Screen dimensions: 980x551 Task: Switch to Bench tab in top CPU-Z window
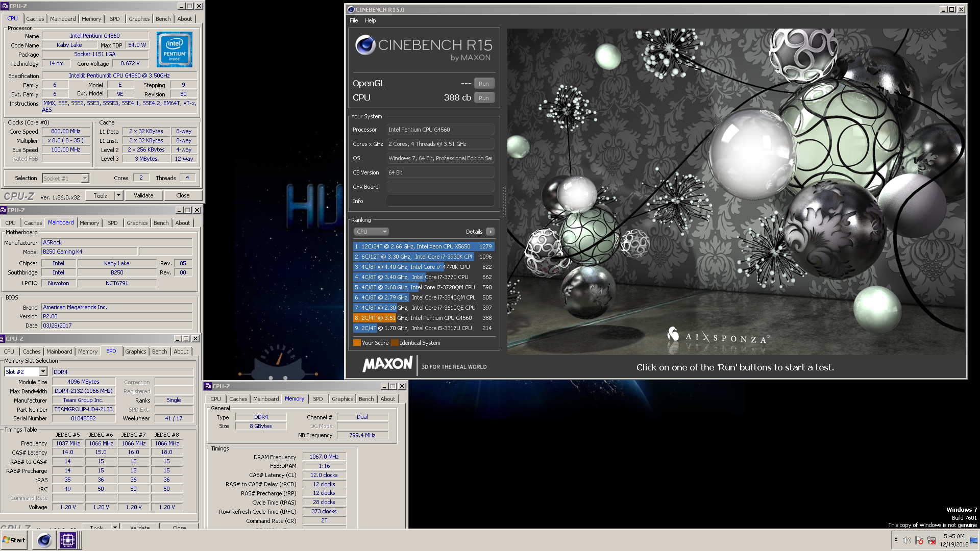click(163, 19)
